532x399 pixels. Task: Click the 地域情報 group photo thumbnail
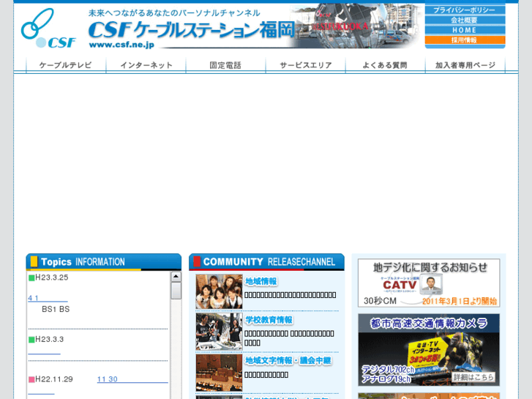tap(220, 291)
